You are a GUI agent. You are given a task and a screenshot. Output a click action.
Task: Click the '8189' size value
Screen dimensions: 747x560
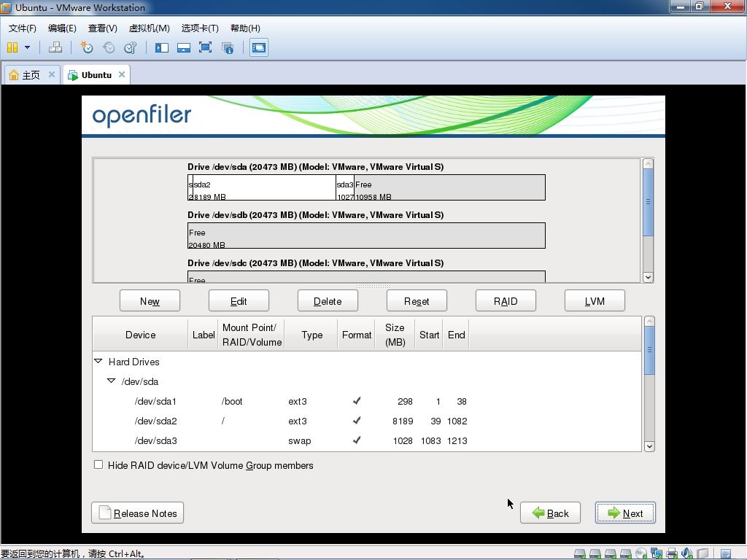403,421
